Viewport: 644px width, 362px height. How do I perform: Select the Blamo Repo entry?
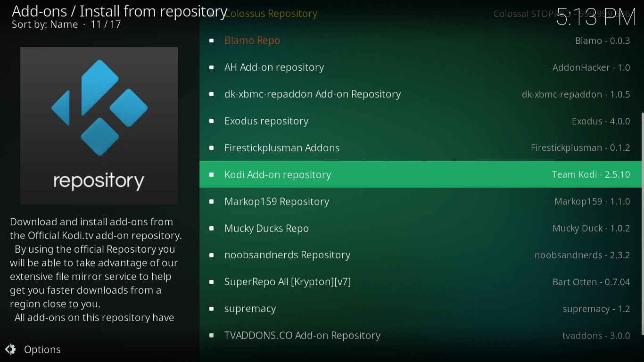pos(421,41)
